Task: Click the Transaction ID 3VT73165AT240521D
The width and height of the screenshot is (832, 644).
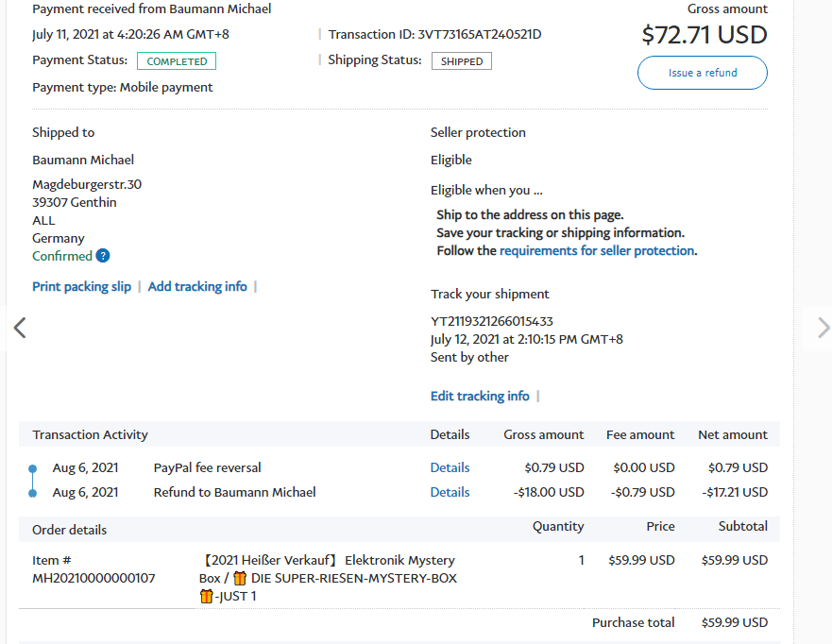Action: pos(480,34)
